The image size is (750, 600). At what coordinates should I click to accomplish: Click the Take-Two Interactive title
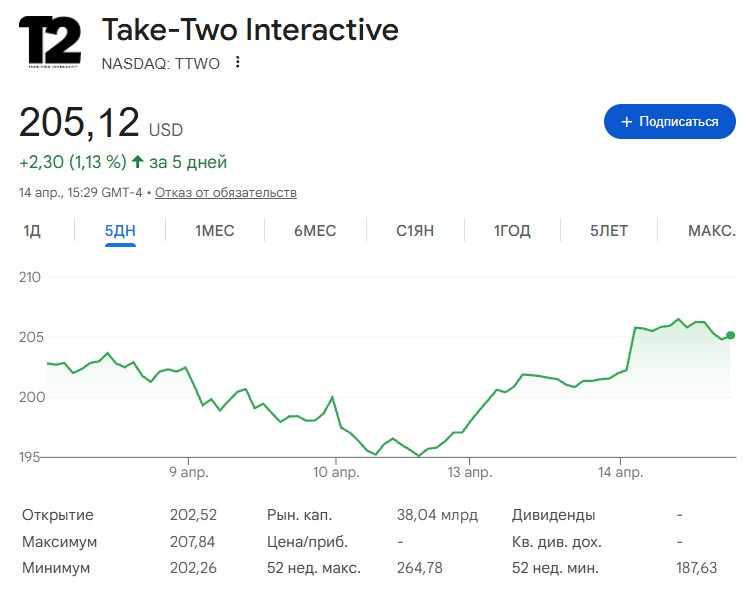coord(250,30)
